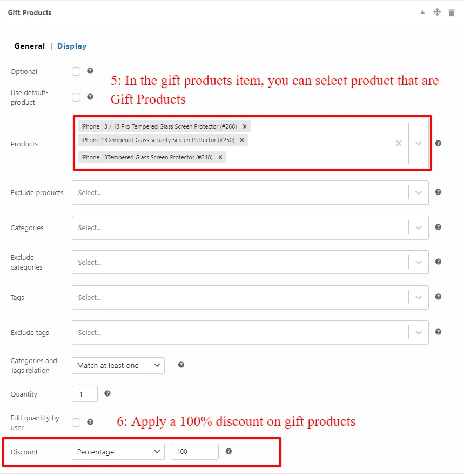Tick the Use default-product checkbox

click(76, 97)
